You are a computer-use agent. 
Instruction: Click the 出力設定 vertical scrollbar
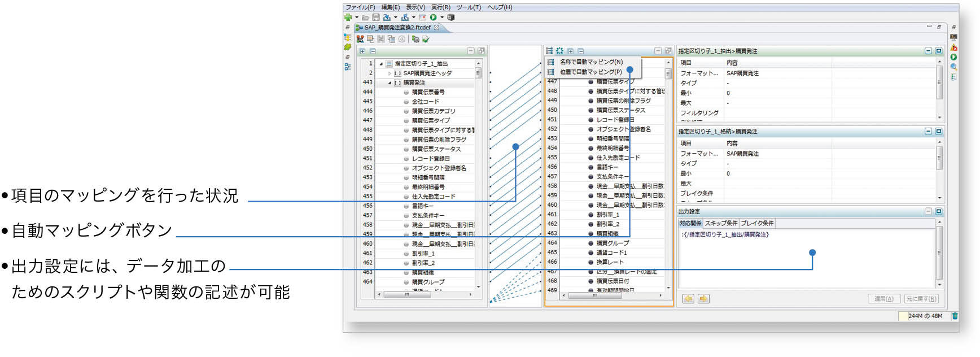click(x=939, y=254)
